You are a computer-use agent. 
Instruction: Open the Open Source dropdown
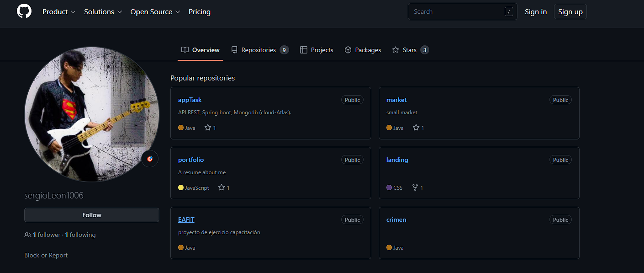click(x=155, y=11)
